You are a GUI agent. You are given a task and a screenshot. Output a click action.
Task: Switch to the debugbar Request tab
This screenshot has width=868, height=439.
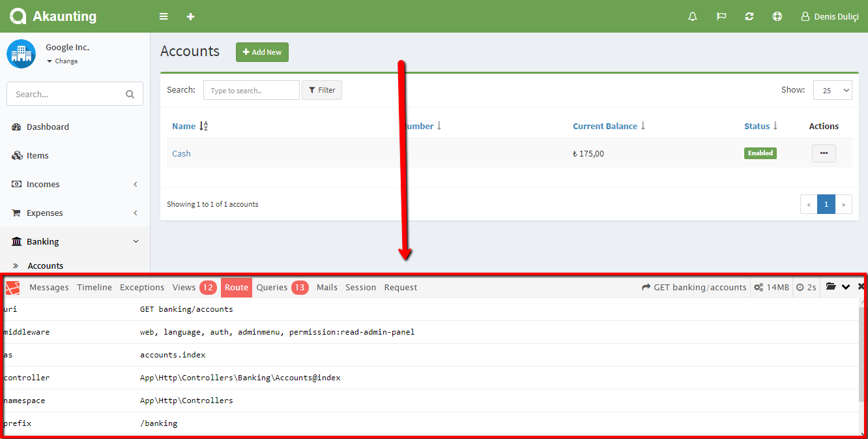pos(401,287)
